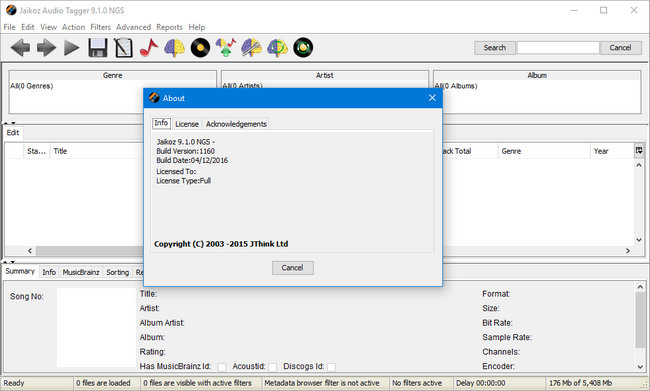Screen dimensions: 650x391
Task: Open the Filters menu
Action: pyautogui.click(x=101, y=27)
